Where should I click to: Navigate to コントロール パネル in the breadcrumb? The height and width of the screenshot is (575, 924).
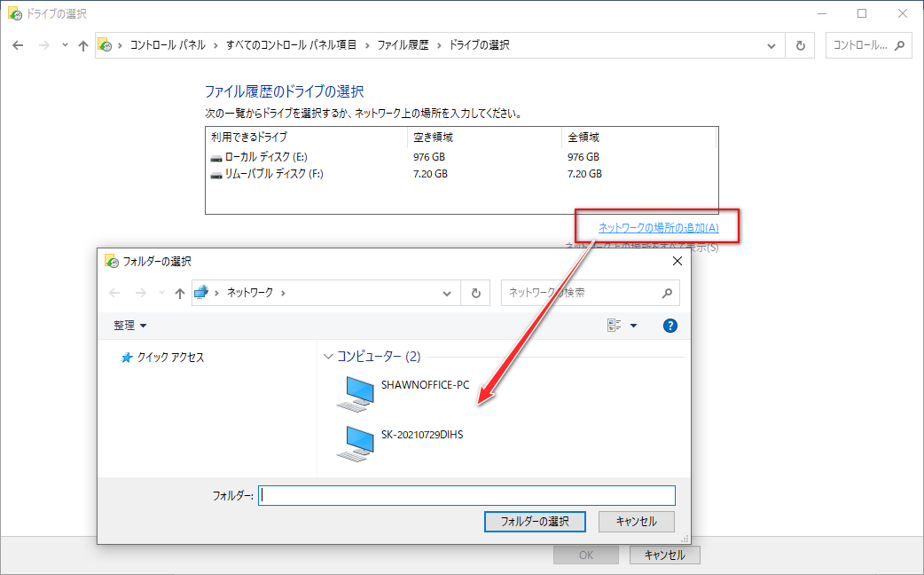pos(165,44)
